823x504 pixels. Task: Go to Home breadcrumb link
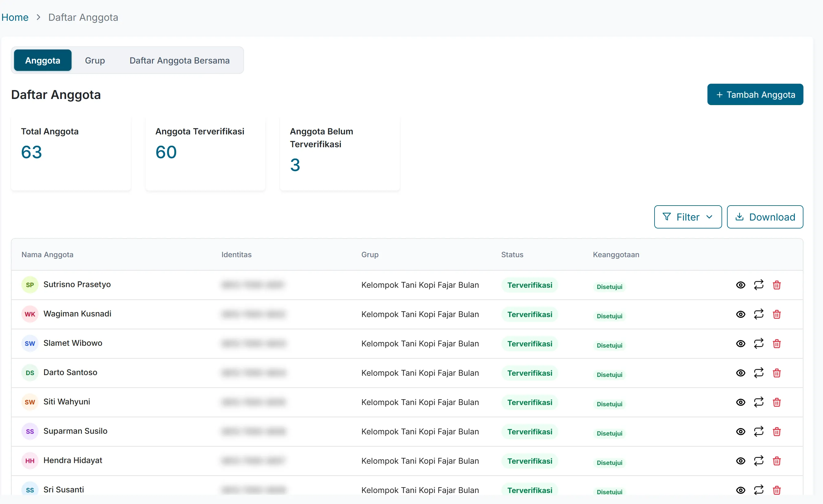click(15, 17)
